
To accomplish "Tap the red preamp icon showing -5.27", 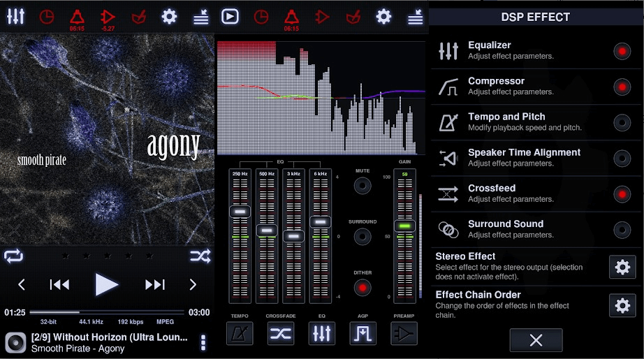I will [x=108, y=20].
